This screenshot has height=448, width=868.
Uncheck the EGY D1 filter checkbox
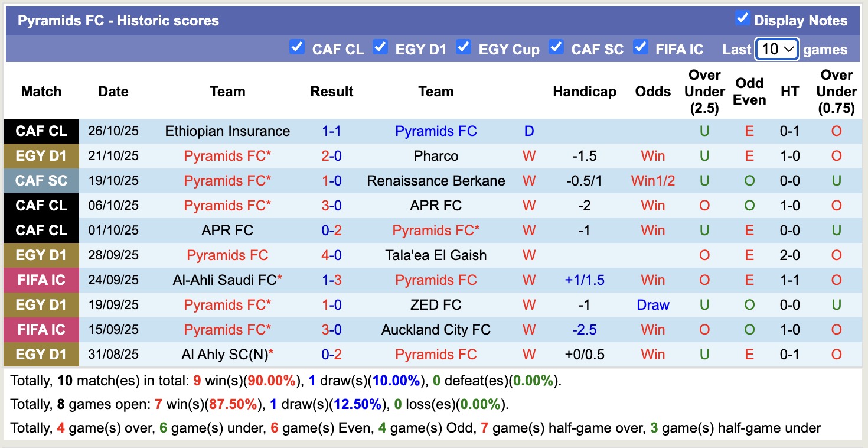click(x=380, y=47)
